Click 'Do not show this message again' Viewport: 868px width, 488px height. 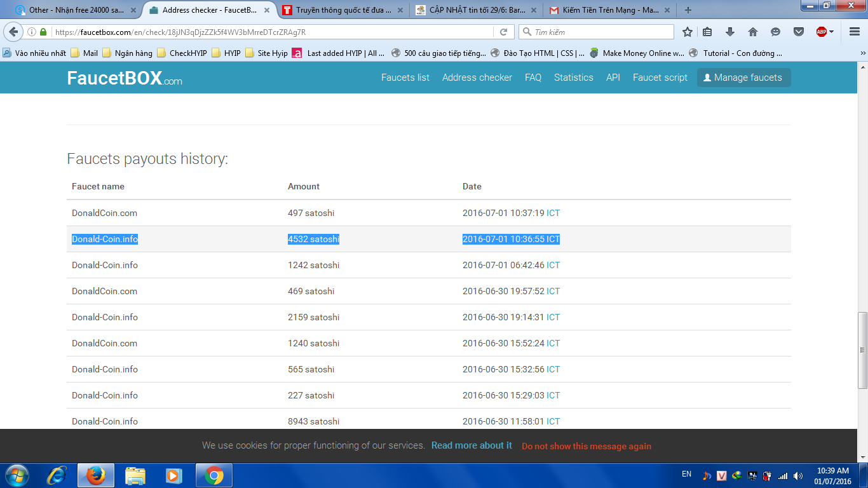(x=587, y=446)
